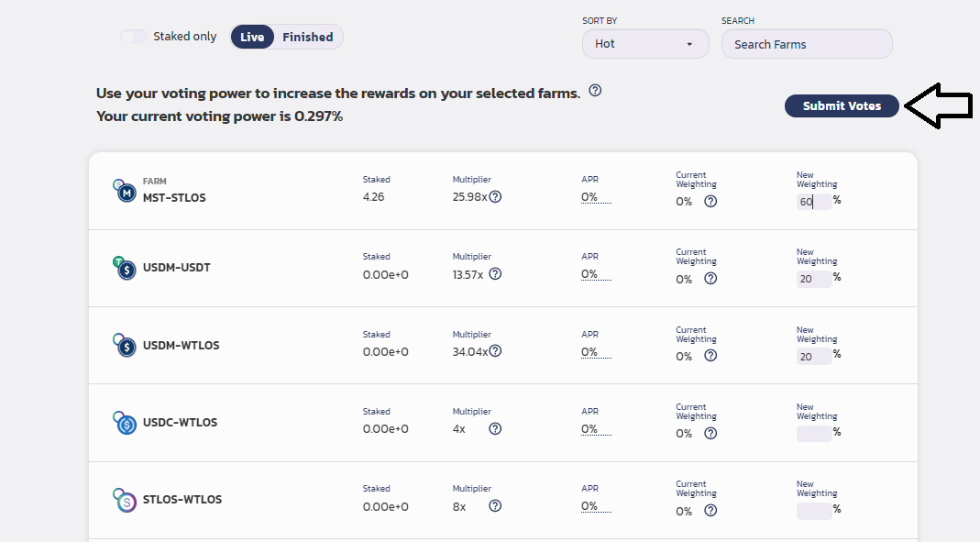The image size is (980, 542).
Task: Click the APR value for MST-STLOS
Action: [x=589, y=197]
